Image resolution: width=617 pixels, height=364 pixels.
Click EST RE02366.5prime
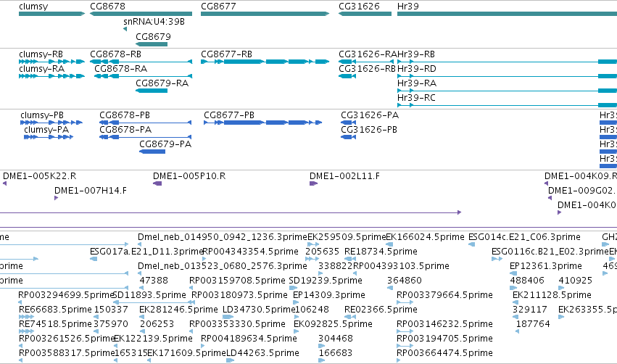coord(381,310)
